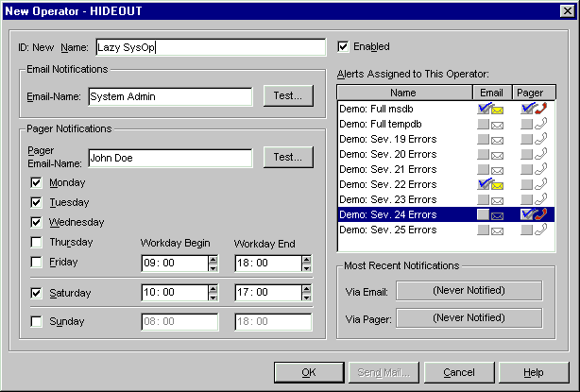Toggle email icon for Demo: Sev. 21 Errors
Viewport: 580px width, 392px height.
point(490,169)
